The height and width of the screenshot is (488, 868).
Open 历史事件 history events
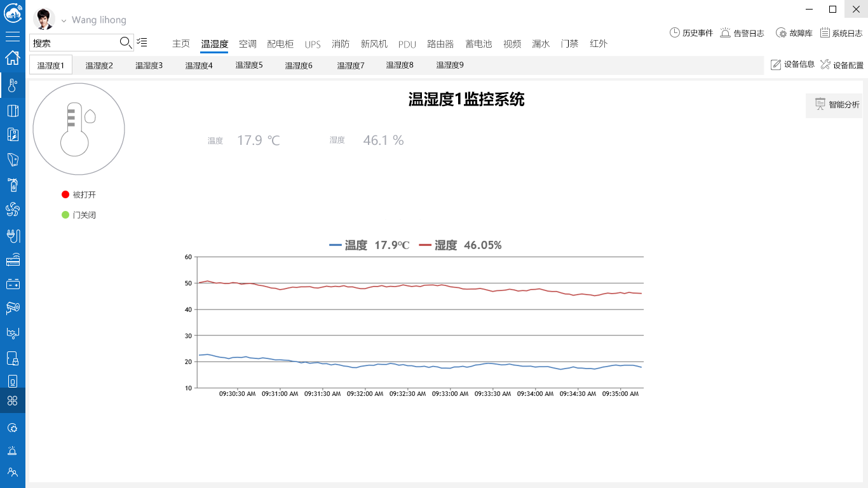(x=691, y=32)
